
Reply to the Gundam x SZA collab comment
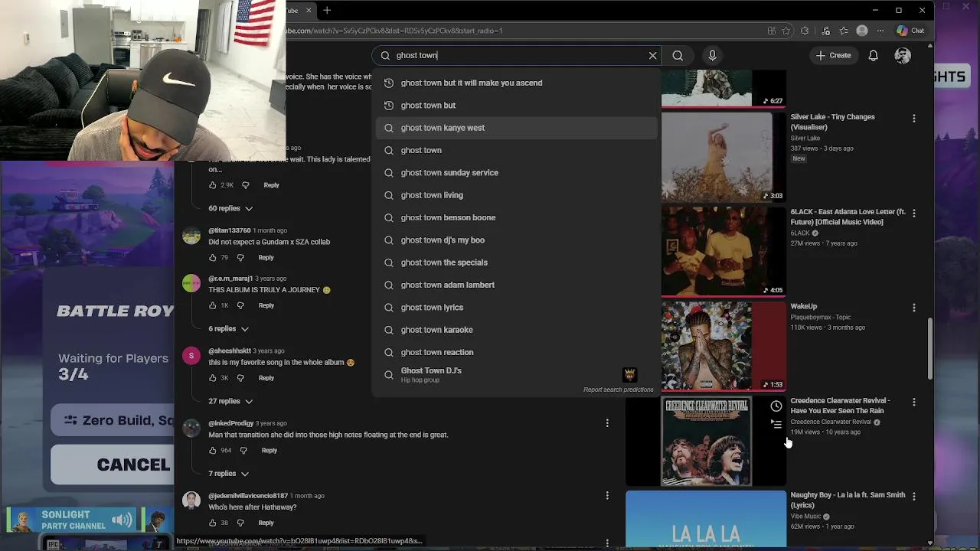(266, 257)
